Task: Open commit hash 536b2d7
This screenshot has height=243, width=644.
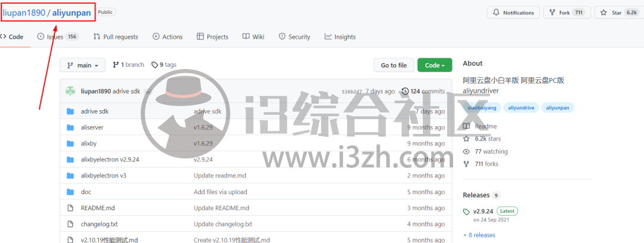Action: click(x=352, y=92)
